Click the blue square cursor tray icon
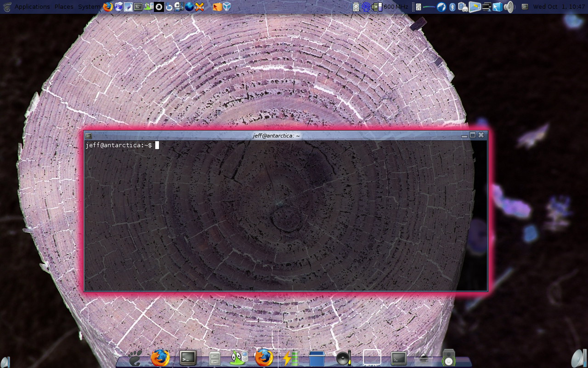Image resolution: width=588 pixels, height=368 pixels. [498, 7]
